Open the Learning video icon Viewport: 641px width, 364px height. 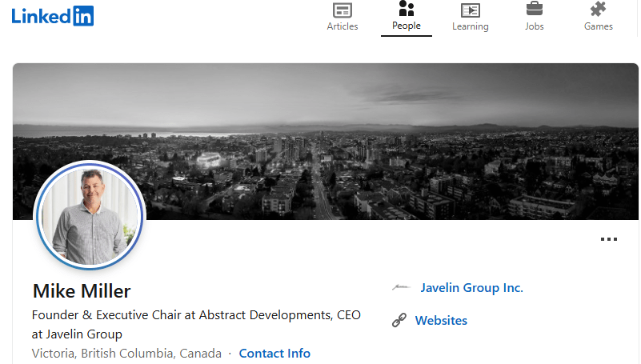(470, 10)
